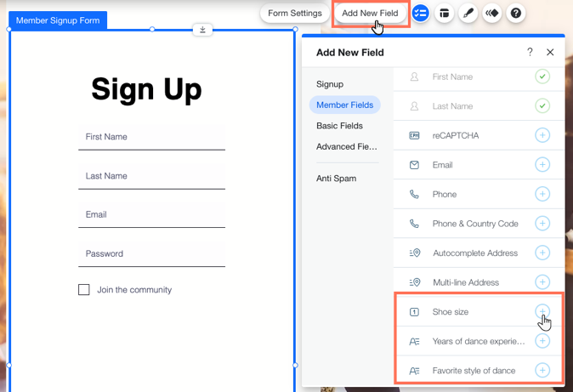Add the Multi-line Address field
This screenshot has height=392, width=573.
pyautogui.click(x=542, y=282)
